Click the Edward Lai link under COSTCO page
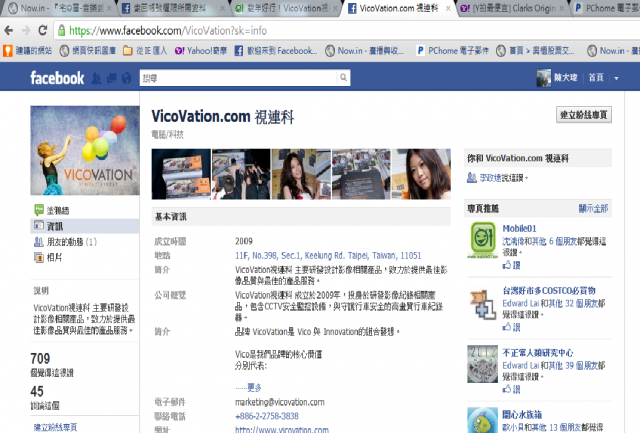Image resolution: width=640 pixels, height=433 pixels. (x=520, y=303)
